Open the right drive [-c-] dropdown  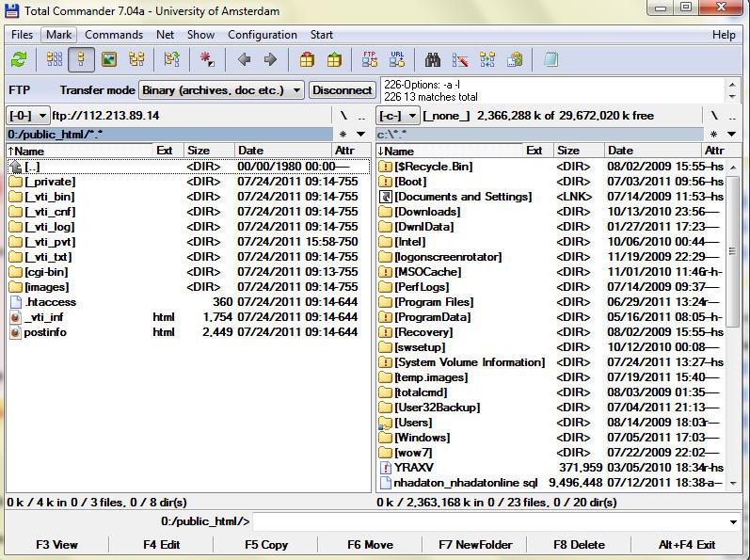pos(398,116)
